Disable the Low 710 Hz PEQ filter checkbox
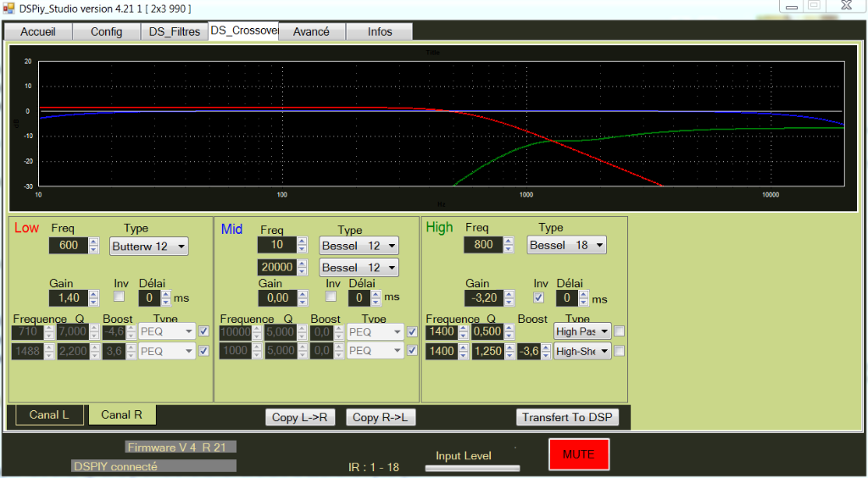 [203, 331]
